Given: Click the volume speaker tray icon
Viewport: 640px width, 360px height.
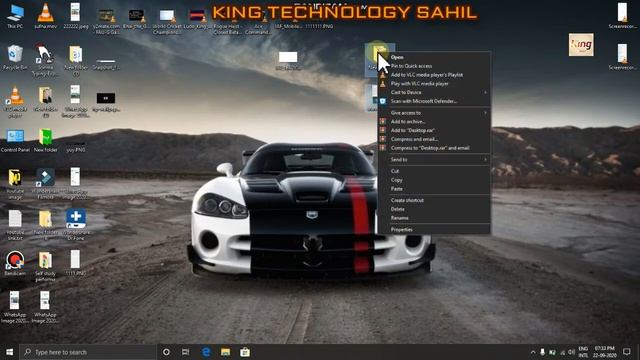Looking at the screenshot, I should coord(571,352).
